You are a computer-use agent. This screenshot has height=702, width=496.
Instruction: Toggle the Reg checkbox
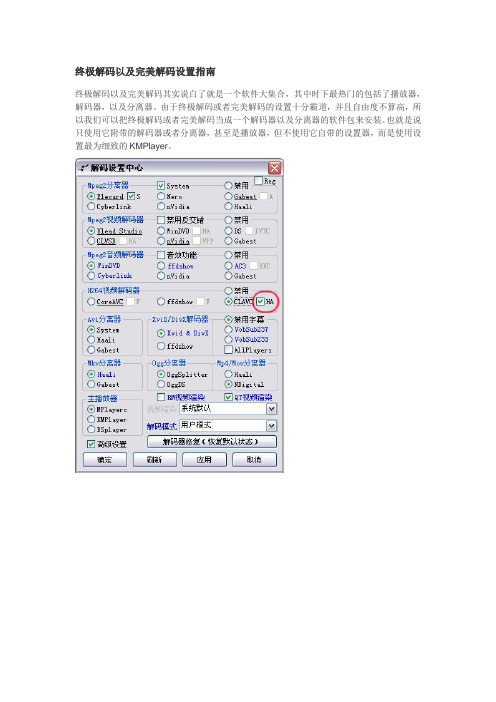pos(258,180)
